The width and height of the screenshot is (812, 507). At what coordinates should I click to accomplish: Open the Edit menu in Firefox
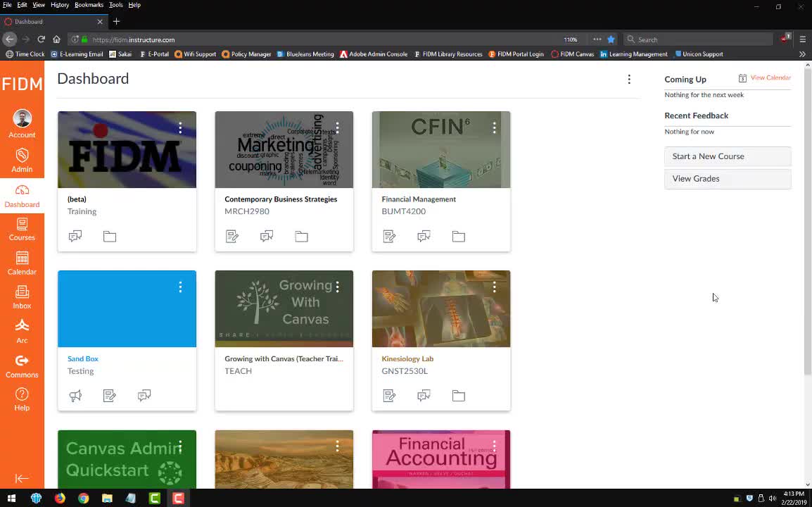(x=23, y=5)
